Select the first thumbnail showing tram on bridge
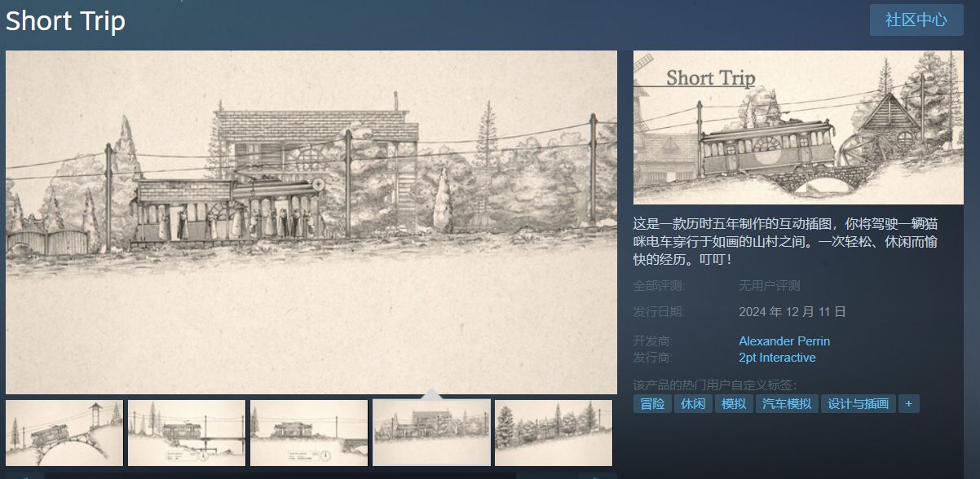Viewport: 980px width, 479px height. click(x=64, y=433)
